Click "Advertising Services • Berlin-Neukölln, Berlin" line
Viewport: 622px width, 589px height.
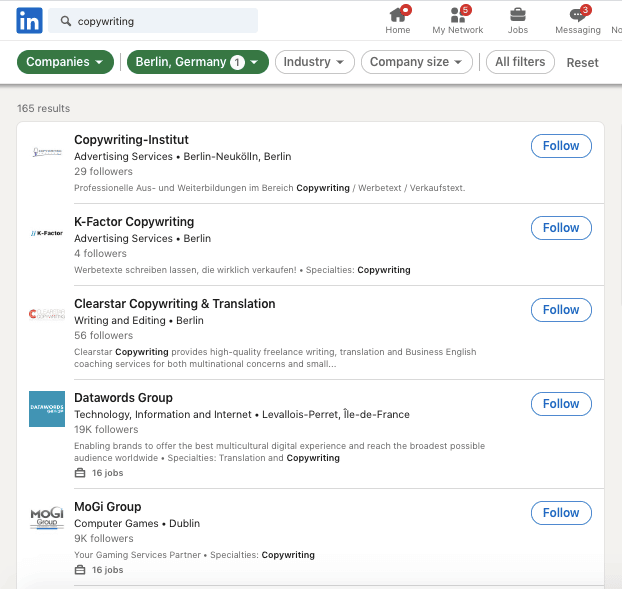[182, 156]
